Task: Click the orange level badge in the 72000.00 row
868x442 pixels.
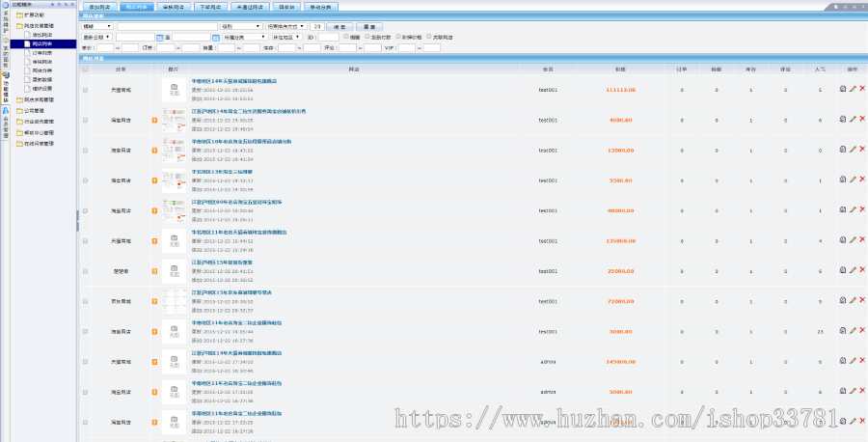Action: pos(154,301)
